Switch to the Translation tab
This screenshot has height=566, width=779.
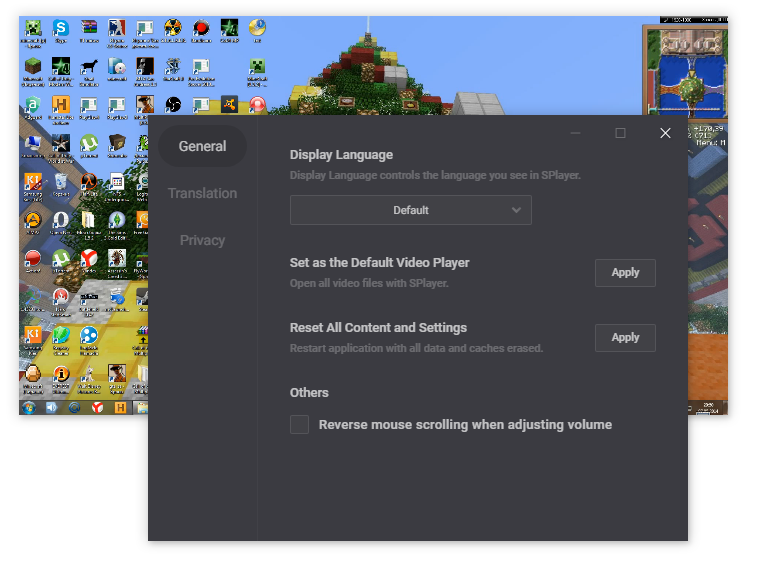(x=202, y=193)
